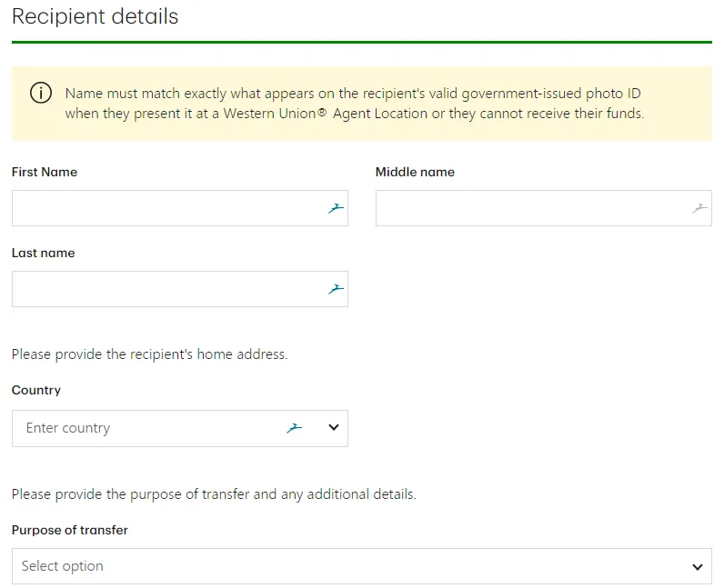724x588 pixels.
Task: Expand the Country dropdown chevron
Action: point(333,428)
